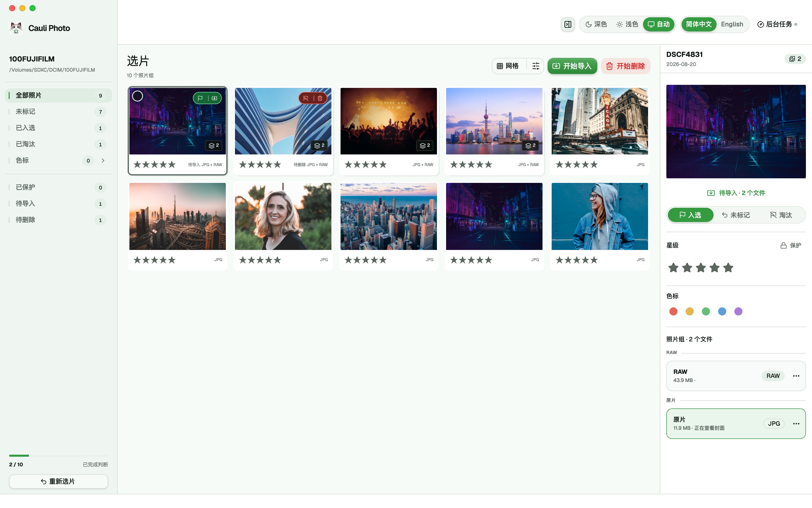Apply the yellow color label

(689, 311)
